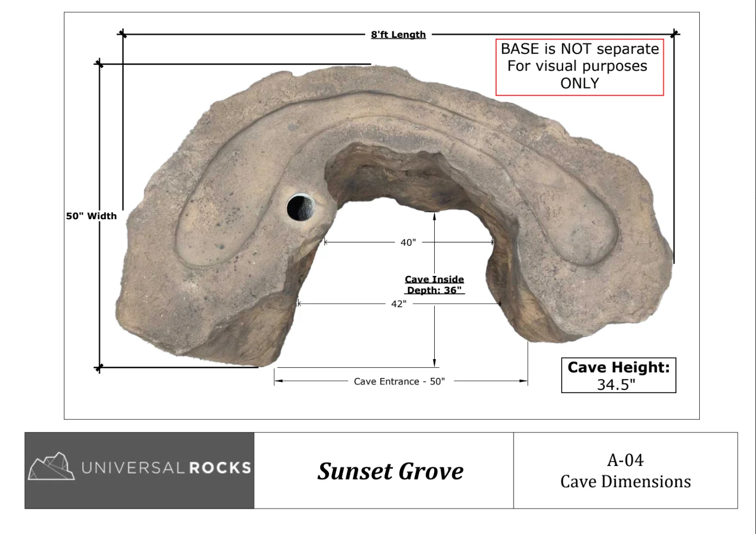Click the "Cave Inside Depth: 36"" text
756x534 pixels.
[434, 285]
